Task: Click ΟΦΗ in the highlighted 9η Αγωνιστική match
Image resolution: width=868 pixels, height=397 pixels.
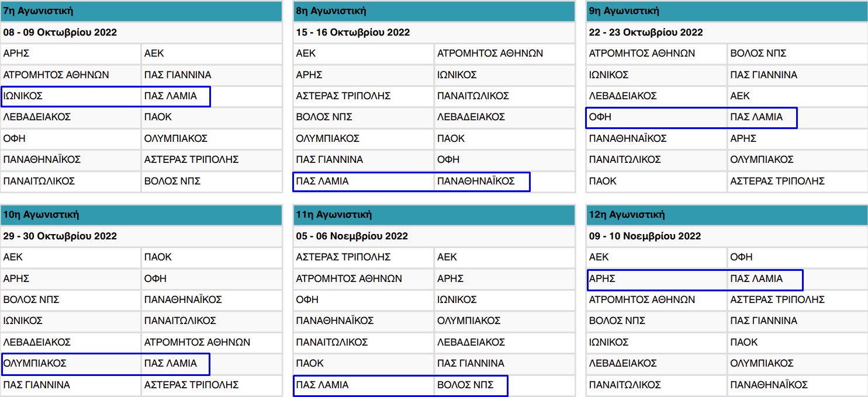Action: (600, 117)
